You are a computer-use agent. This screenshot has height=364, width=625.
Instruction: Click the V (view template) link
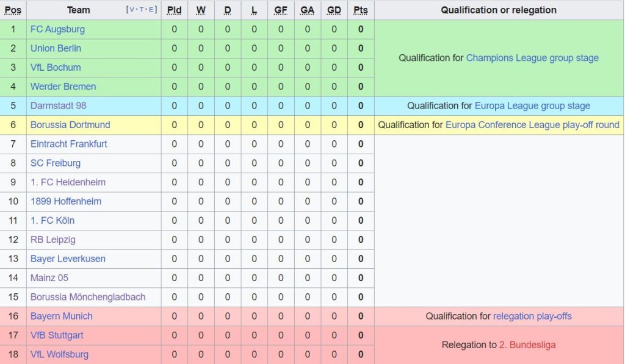pyautogui.click(x=132, y=10)
